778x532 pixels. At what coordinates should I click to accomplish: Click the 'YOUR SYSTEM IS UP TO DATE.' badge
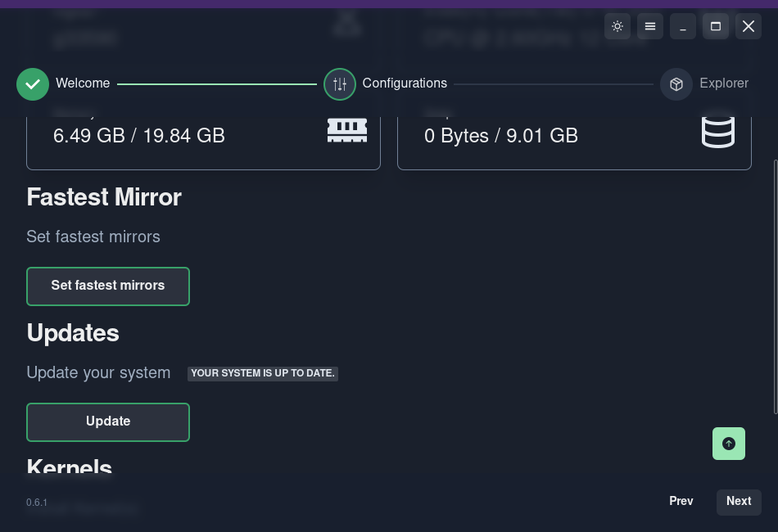click(x=263, y=373)
